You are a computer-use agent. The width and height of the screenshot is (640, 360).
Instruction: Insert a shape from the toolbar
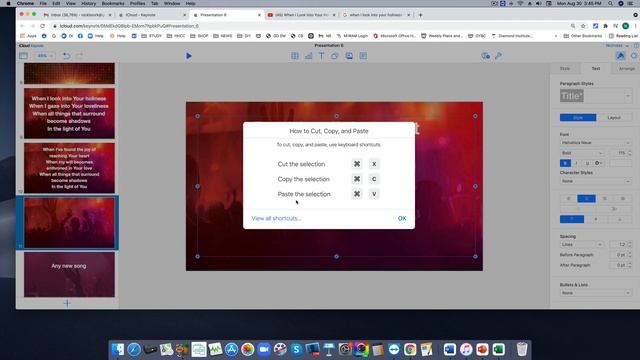pos(335,56)
